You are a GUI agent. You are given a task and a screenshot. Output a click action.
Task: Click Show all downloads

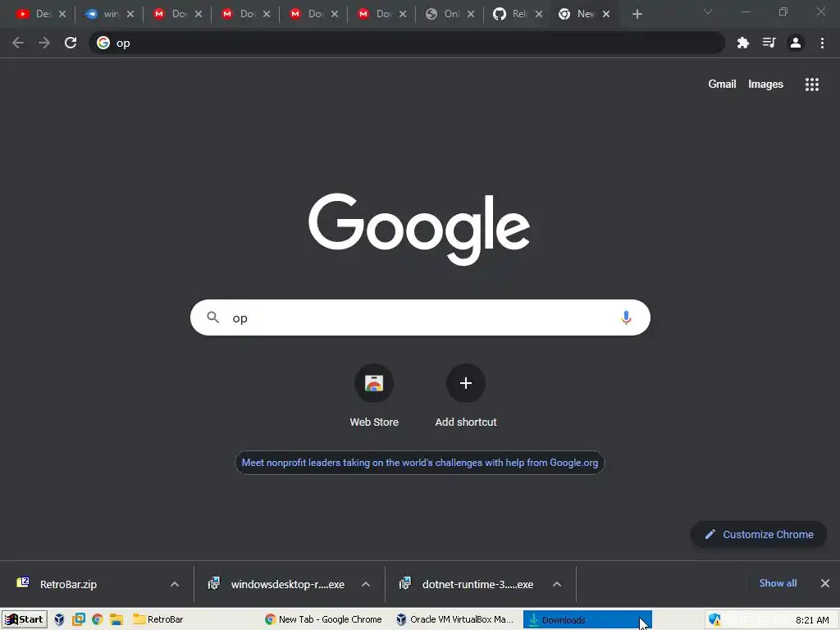pos(778,583)
